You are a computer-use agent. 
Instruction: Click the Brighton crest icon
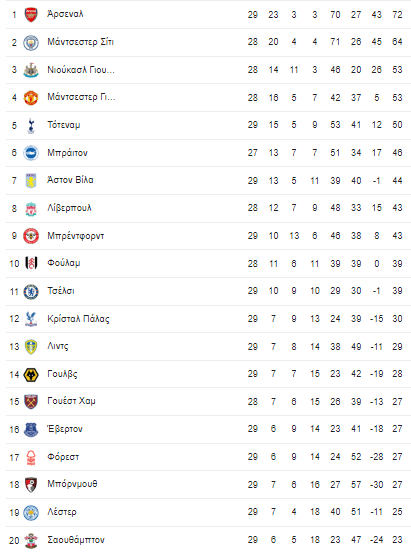click(x=31, y=153)
